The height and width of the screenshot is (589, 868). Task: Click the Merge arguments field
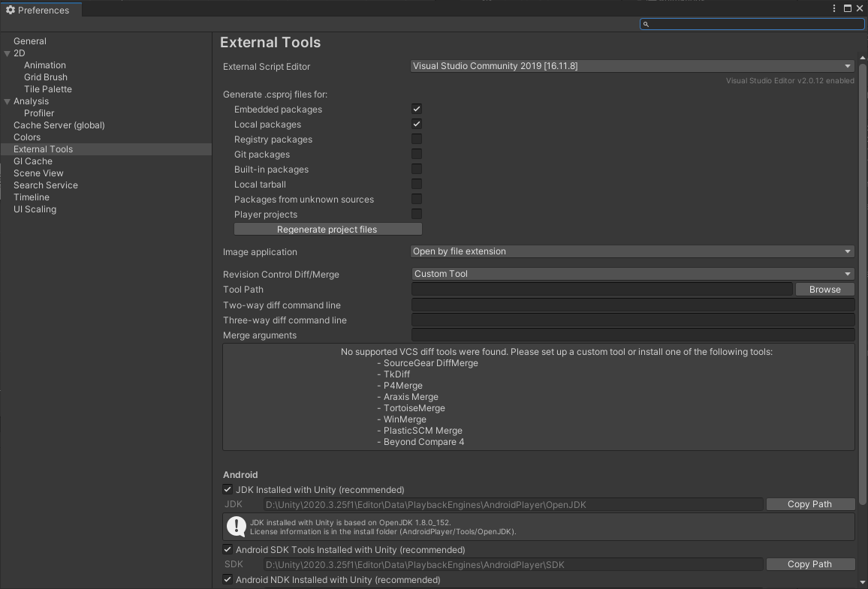click(633, 335)
